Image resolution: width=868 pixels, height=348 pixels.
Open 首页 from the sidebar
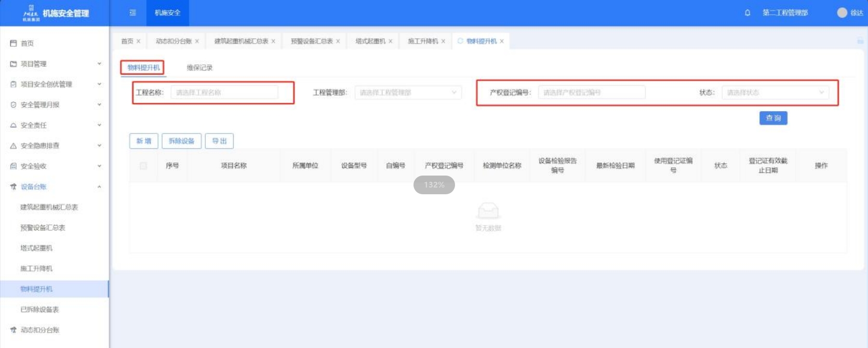(x=27, y=43)
